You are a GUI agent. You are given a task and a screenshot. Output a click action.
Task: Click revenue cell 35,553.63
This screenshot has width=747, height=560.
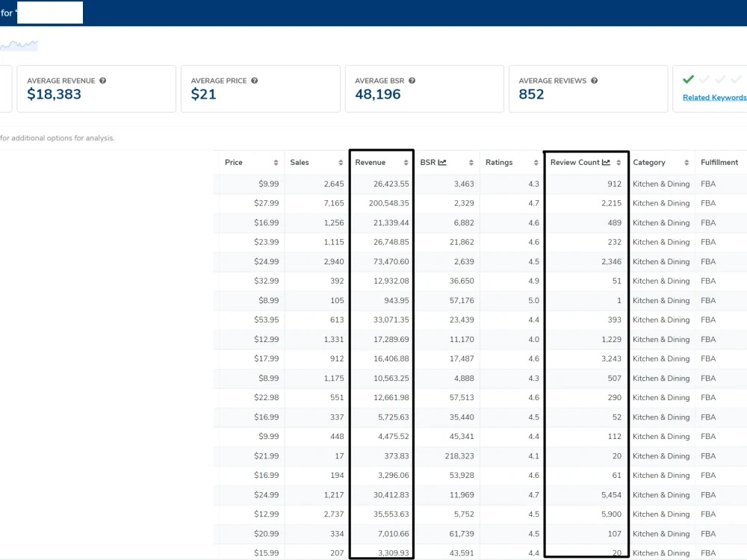tap(391, 514)
